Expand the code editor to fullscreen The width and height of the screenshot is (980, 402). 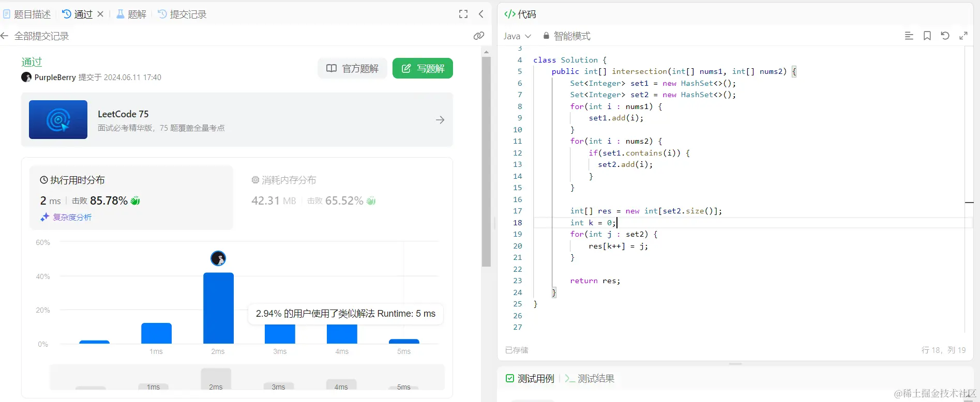[x=963, y=36]
